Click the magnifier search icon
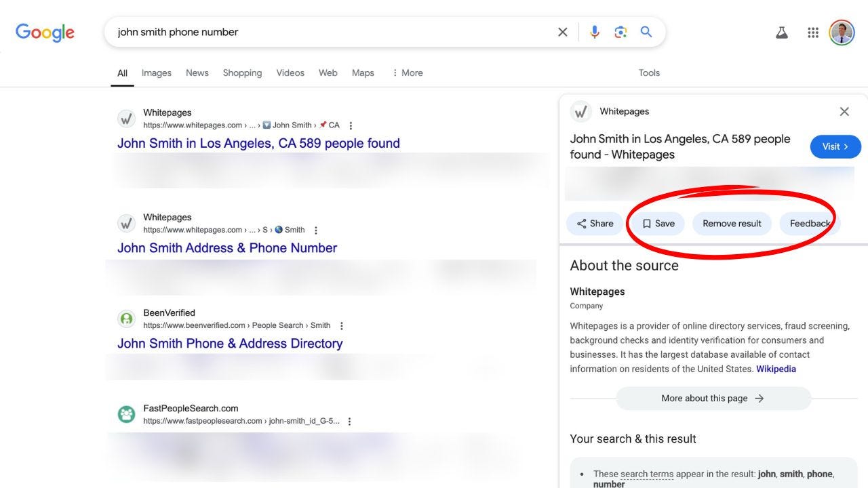The width and height of the screenshot is (868, 488). 646,32
